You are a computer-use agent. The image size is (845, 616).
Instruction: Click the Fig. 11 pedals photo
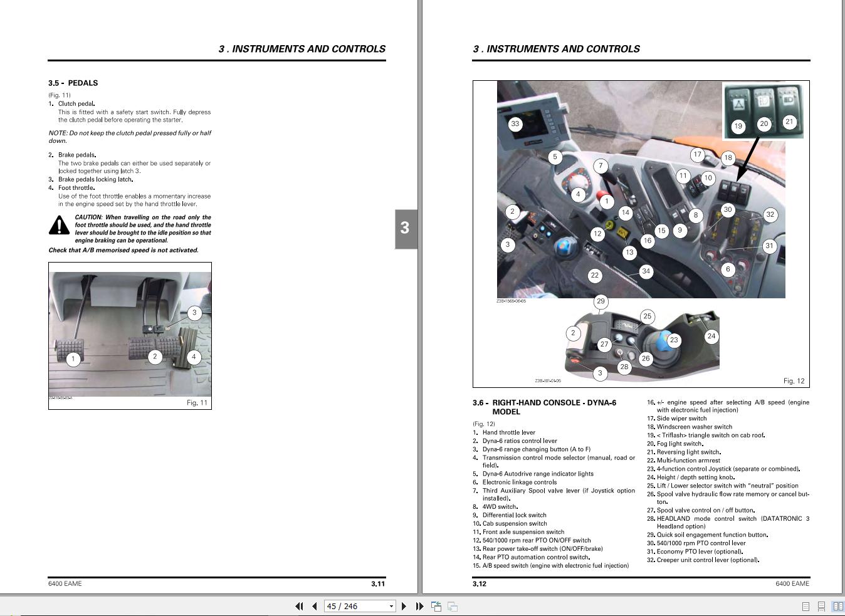click(x=130, y=334)
